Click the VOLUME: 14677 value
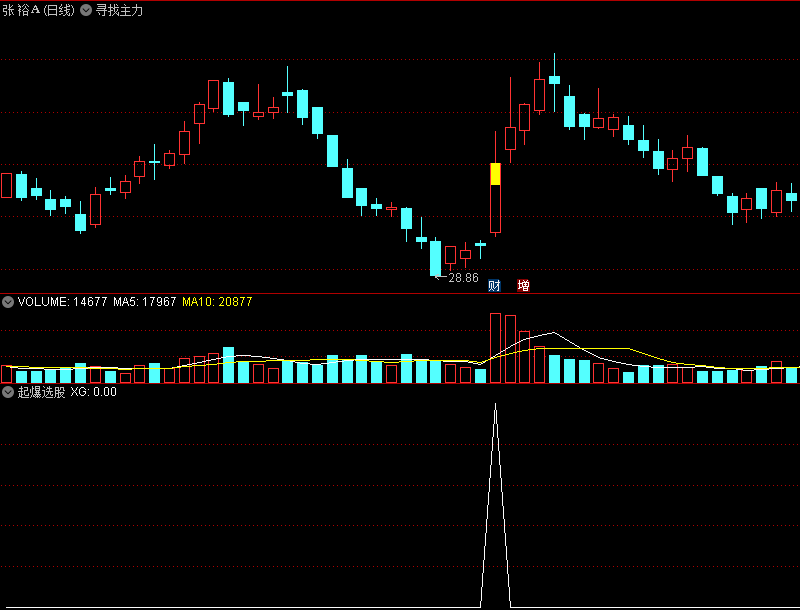Screen dimensions: 800x610 (x=62, y=302)
